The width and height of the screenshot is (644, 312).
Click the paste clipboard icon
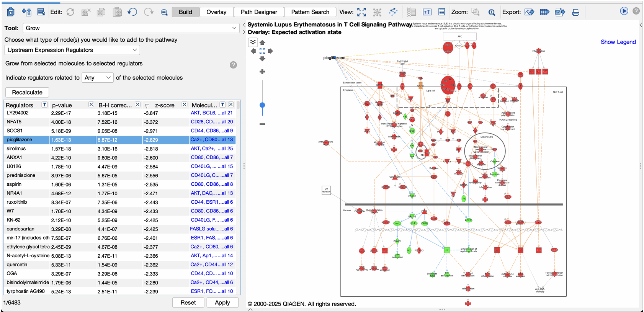point(117,12)
